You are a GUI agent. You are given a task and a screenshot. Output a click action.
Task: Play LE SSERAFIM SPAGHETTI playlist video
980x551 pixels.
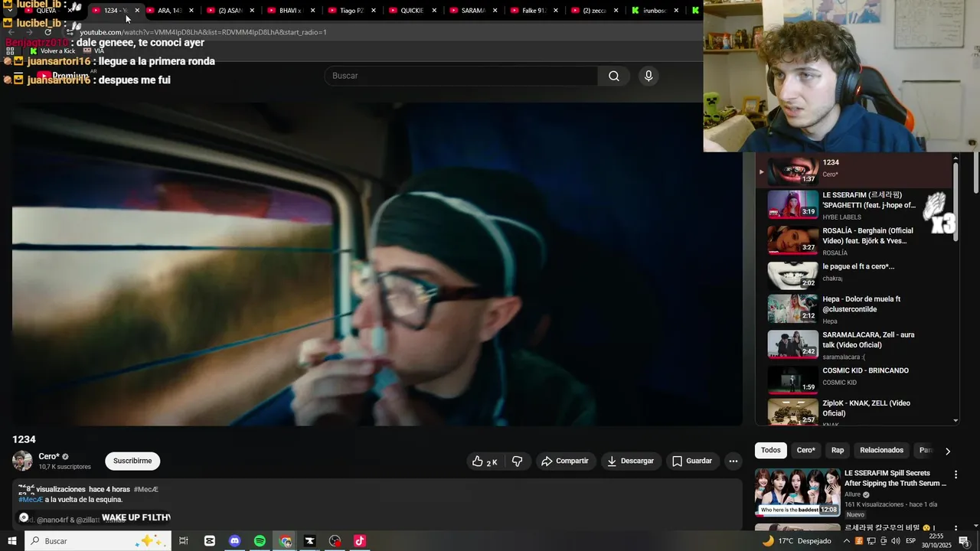(854, 205)
